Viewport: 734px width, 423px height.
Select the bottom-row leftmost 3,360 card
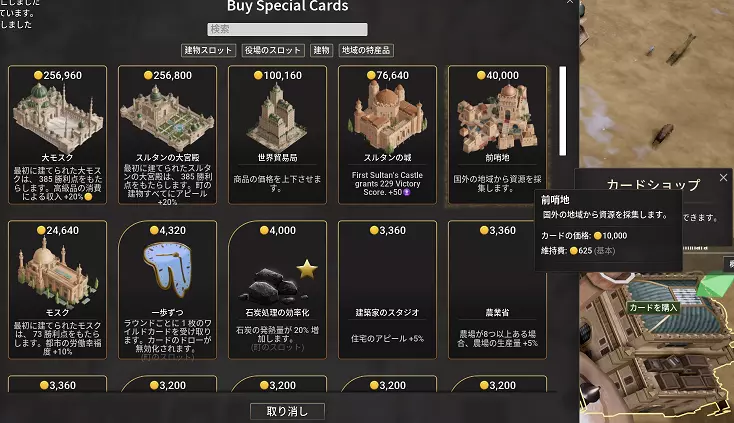58,384
